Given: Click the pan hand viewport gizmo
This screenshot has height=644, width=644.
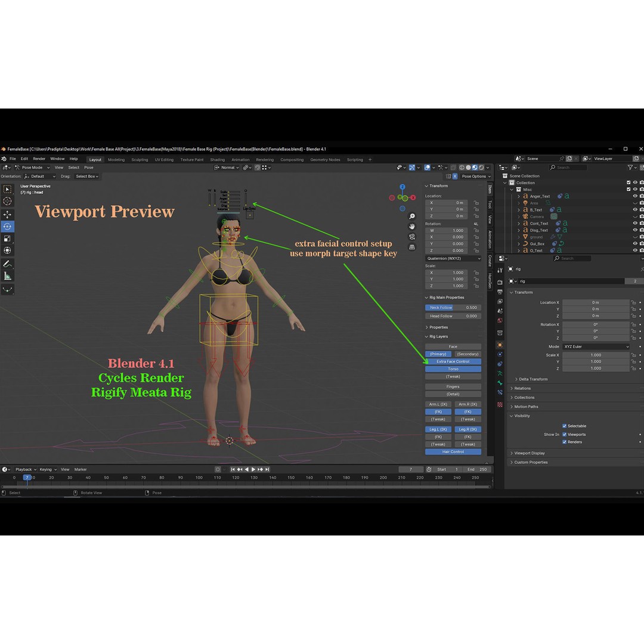Looking at the screenshot, I should [412, 227].
